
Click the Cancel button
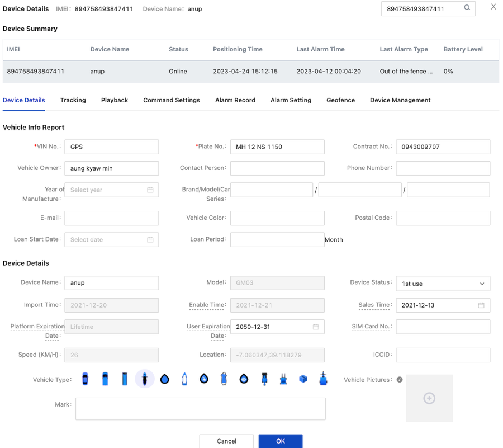click(x=226, y=441)
